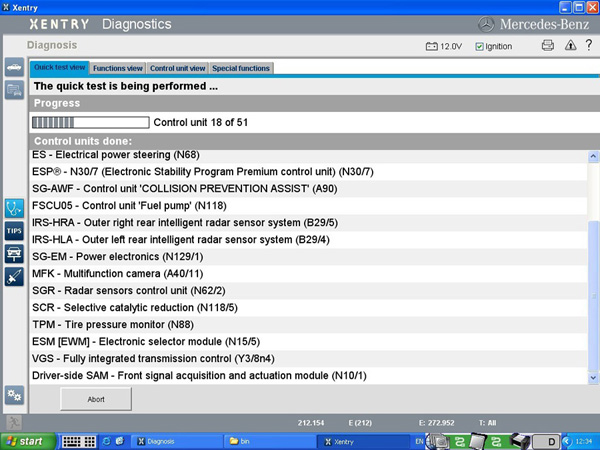600x450 pixels.
Task: Click the E: 272.952 status bar entry
Action: [437, 423]
